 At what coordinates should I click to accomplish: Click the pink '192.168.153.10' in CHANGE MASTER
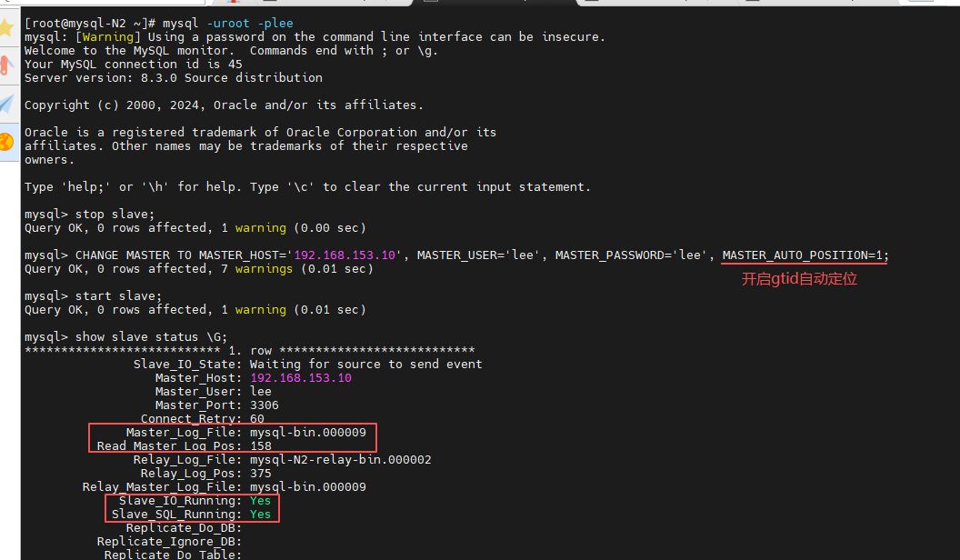point(345,255)
